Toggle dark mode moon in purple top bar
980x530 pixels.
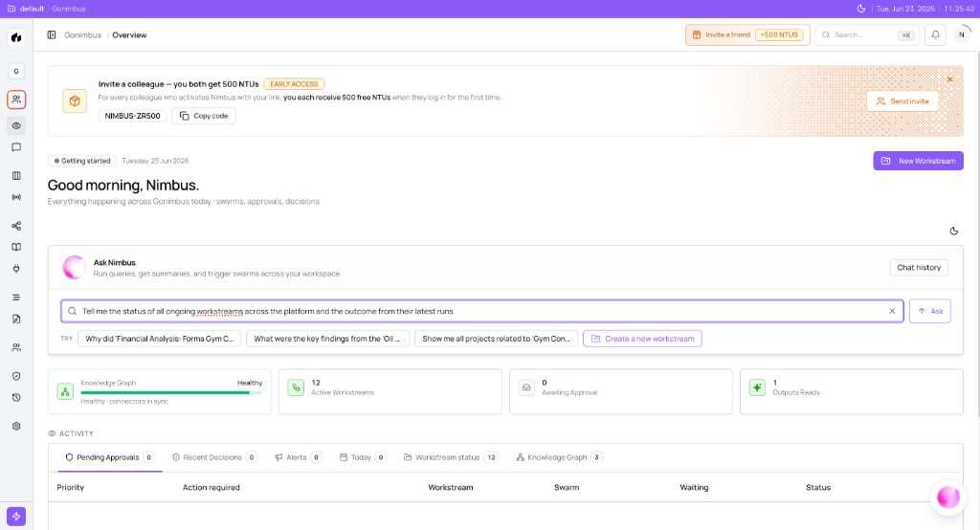click(x=860, y=9)
